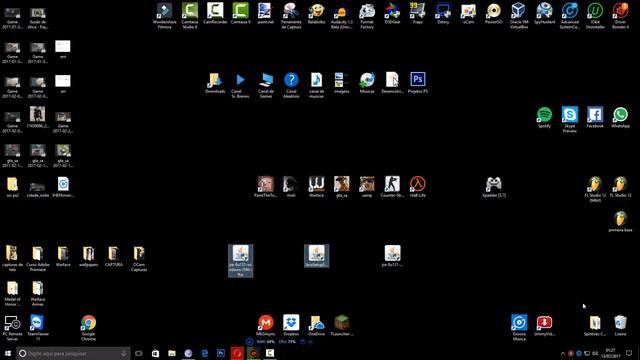Open the MEGAsync desktop shortcut

pyautogui.click(x=266, y=325)
